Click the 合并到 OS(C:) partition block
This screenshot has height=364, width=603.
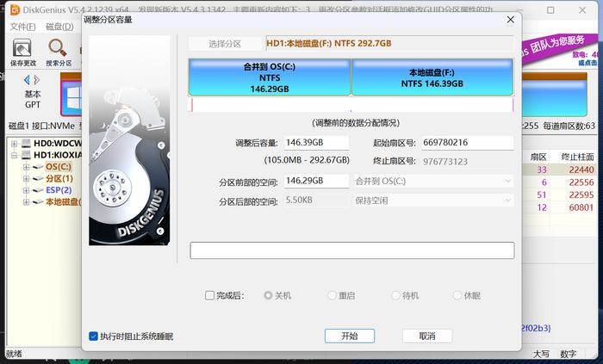pyautogui.click(x=270, y=77)
